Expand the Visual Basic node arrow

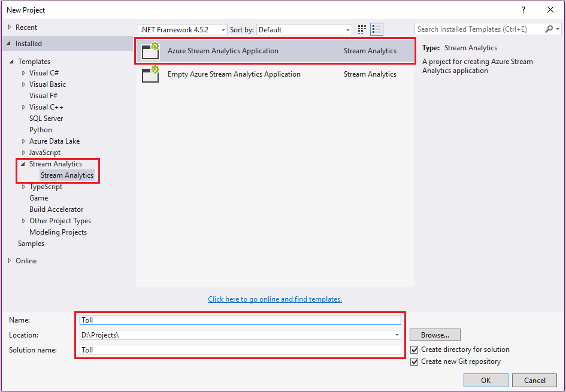24,84
